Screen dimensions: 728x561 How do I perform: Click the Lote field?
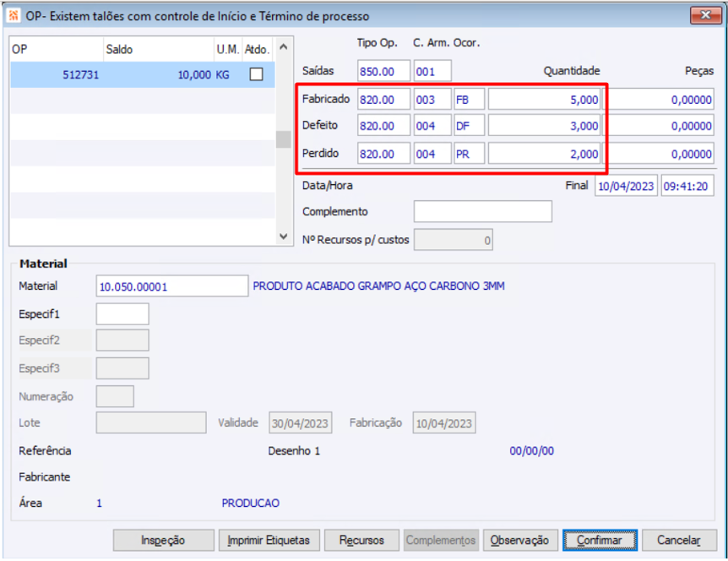[151, 422]
